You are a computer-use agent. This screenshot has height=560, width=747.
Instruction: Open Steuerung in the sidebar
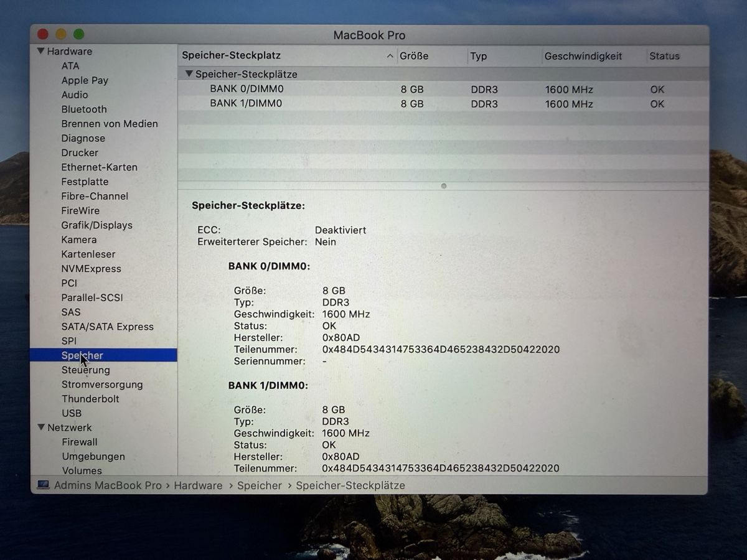click(85, 370)
